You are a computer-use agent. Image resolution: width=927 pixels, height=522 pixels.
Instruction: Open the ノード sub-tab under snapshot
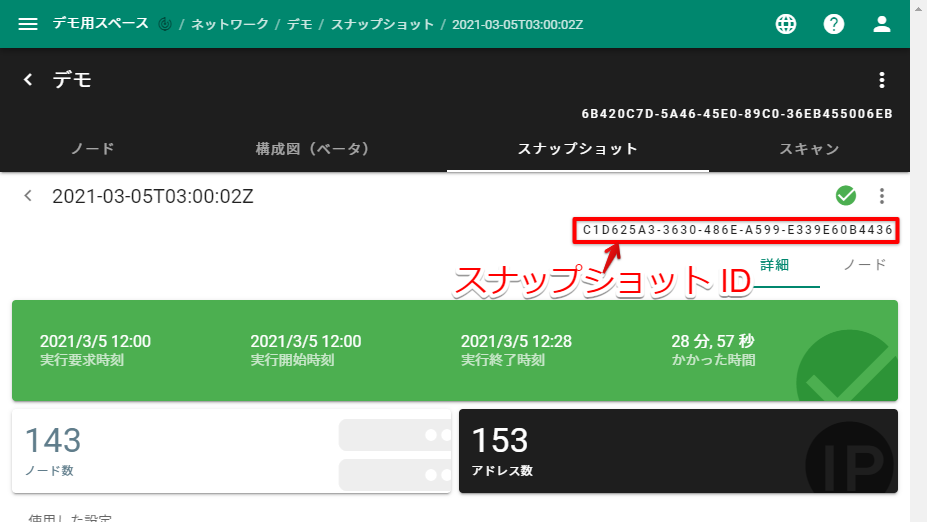[864, 265]
